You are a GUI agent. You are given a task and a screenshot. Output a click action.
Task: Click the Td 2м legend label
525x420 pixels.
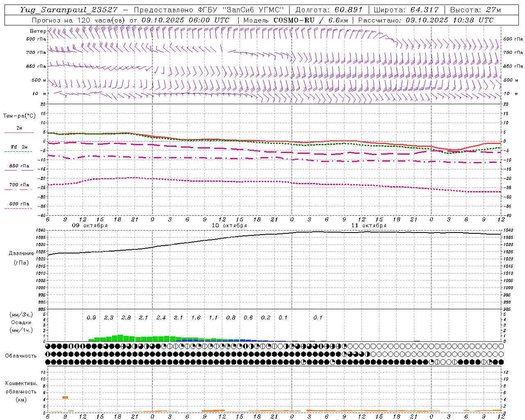tap(19, 147)
